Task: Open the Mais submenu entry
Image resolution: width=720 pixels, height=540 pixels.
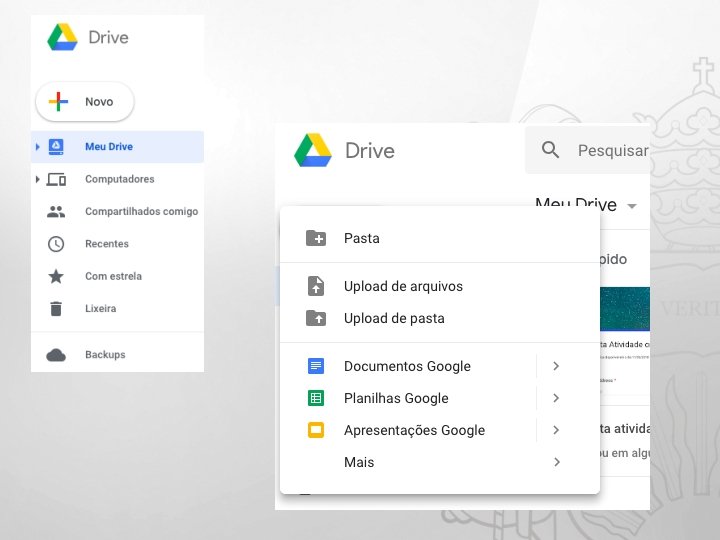Action: pyautogui.click(x=439, y=462)
